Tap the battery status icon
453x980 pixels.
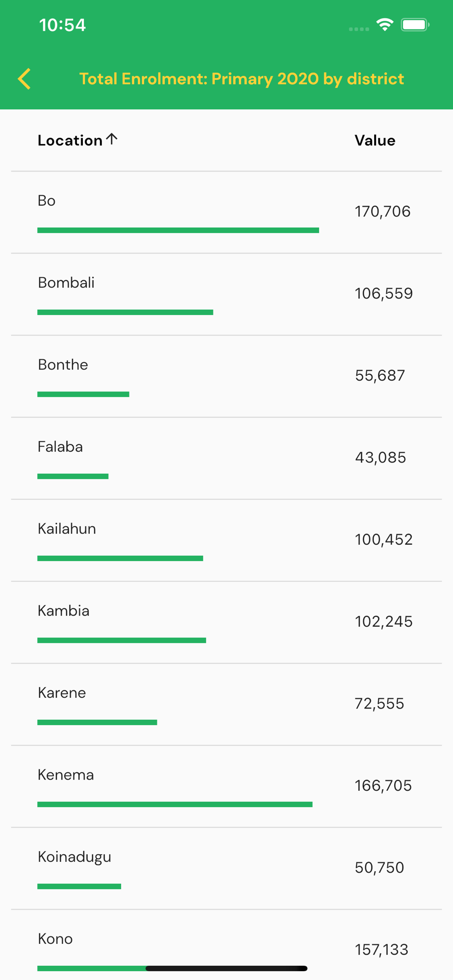click(415, 24)
